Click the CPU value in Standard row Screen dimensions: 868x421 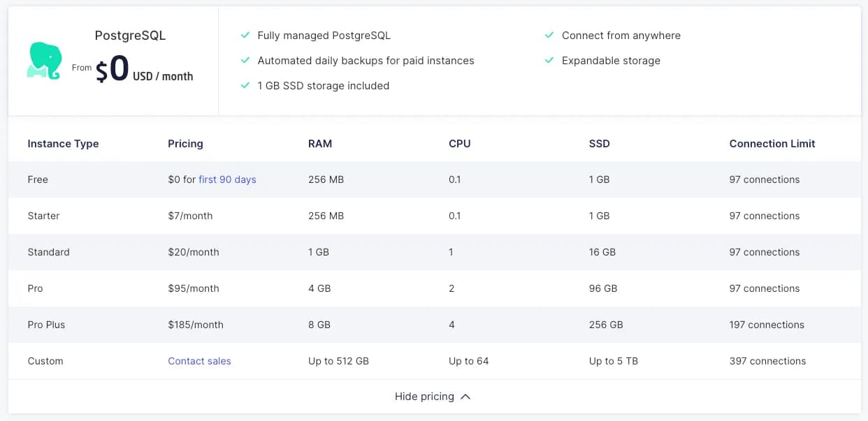pyautogui.click(x=451, y=252)
